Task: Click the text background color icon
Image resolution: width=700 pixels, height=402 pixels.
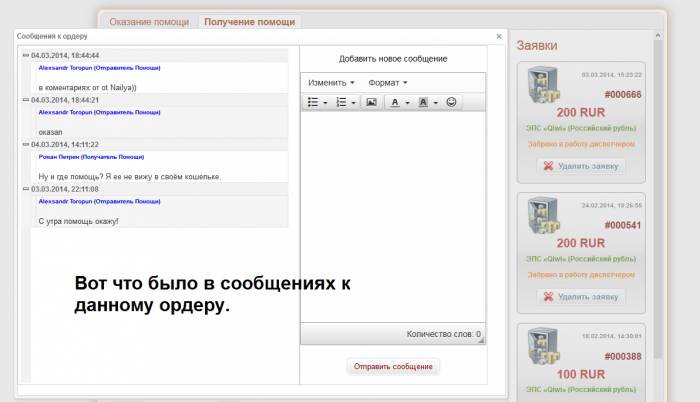Action: point(424,102)
